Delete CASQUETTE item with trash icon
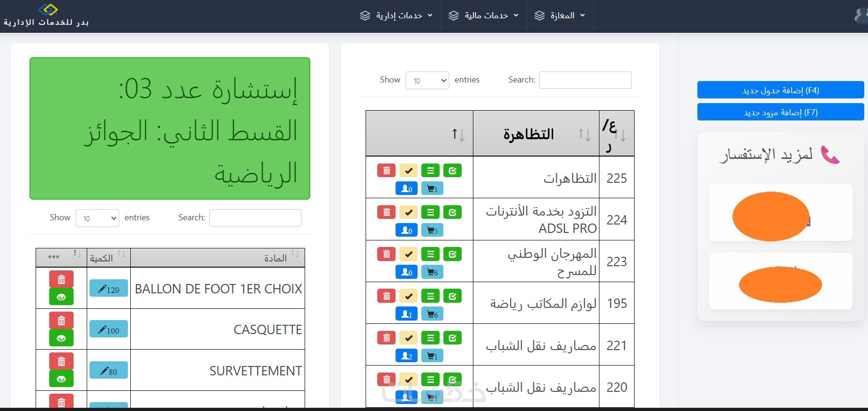Image resolution: width=868 pixels, height=411 pixels. click(61, 321)
